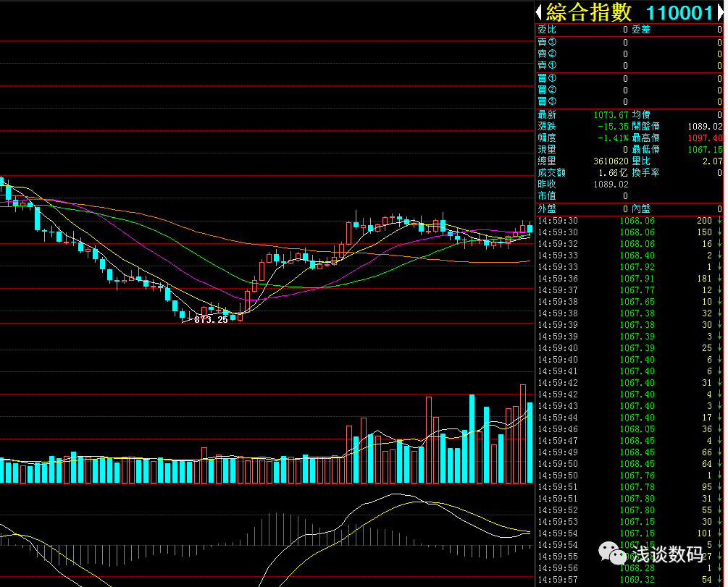728x587 pixels.
Task: Click the volume ratio value 2.07
Action: (713, 161)
